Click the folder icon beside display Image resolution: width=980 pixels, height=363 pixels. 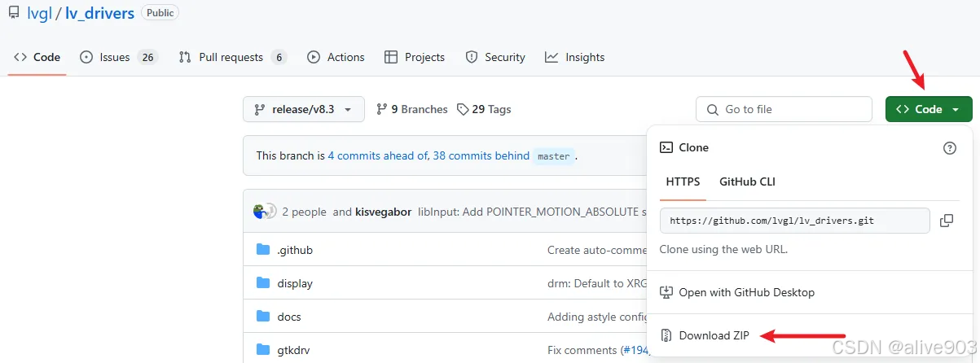tap(262, 283)
